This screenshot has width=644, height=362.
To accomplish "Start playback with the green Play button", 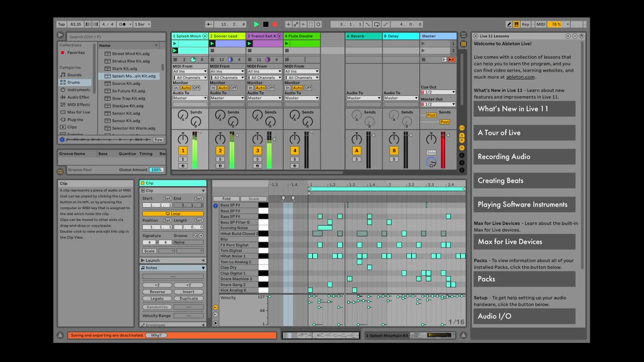I will click(x=256, y=24).
